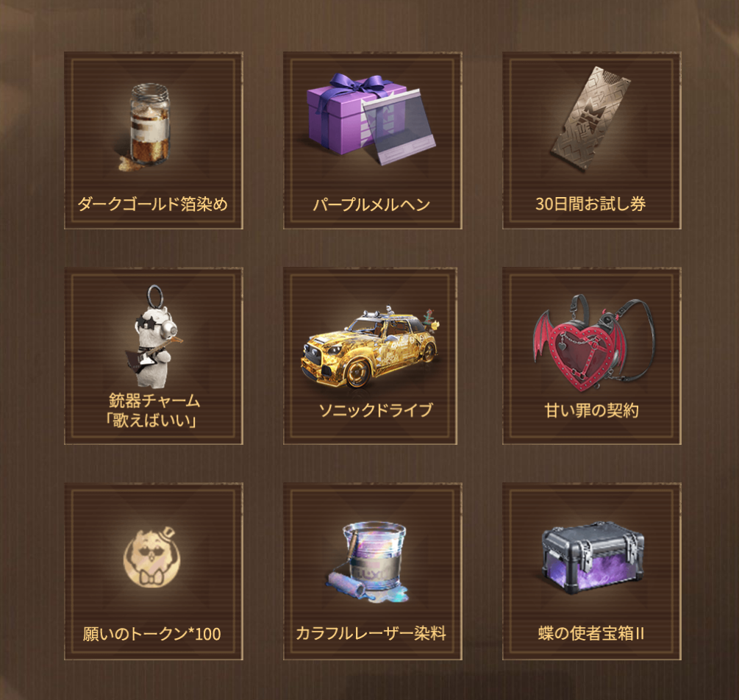Select the purple gift box icon
The height and width of the screenshot is (700, 739).
tap(371, 119)
